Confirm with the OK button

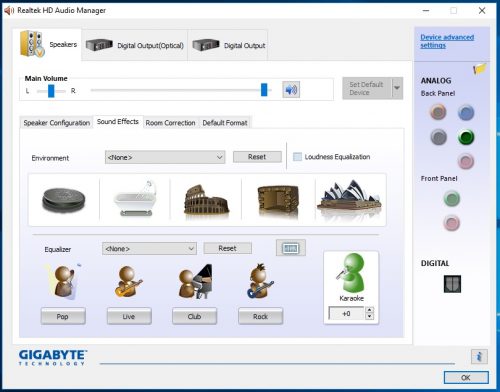pos(466,377)
